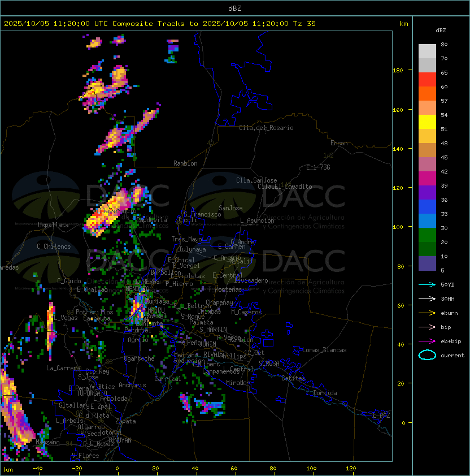470x476 pixels.
Task: Click the 'Carrizal' map label
Action: (x=168, y=379)
